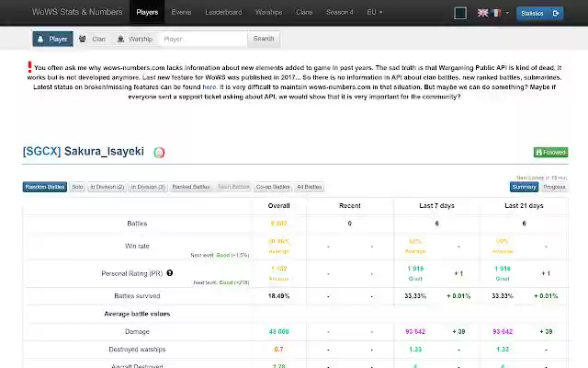Select the Clan search mode toggle
Image resolution: width=588 pixels, height=368 pixels.
(93, 39)
